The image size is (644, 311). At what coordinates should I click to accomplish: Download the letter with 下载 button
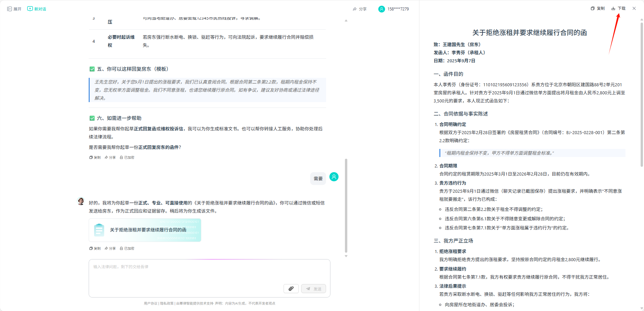coord(618,8)
